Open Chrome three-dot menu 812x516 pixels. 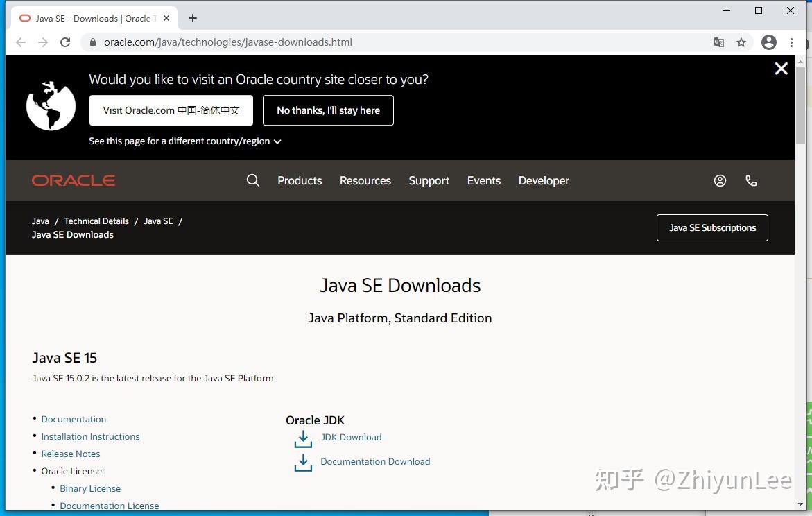[791, 42]
